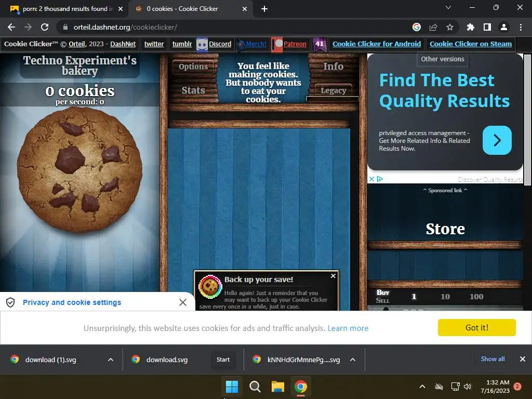Open the Info menu
The height and width of the screenshot is (399, 532).
point(333,66)
